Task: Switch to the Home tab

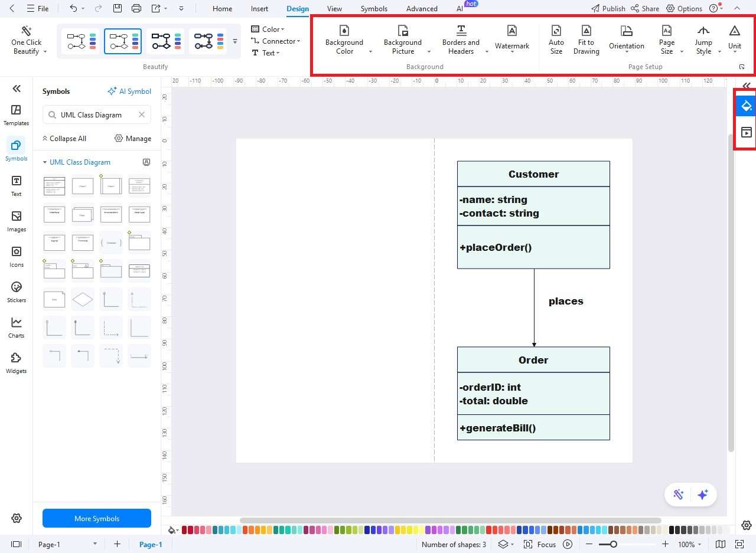Action: (x=222, y=9)
